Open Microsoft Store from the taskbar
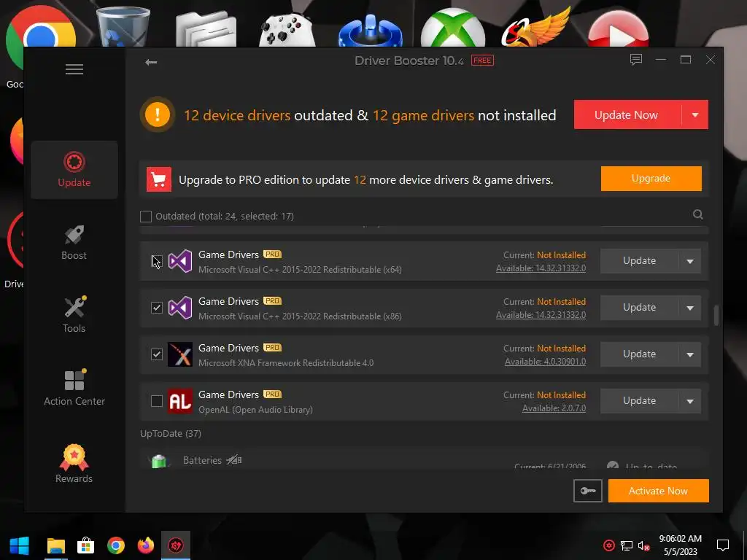 click(86, 545)
